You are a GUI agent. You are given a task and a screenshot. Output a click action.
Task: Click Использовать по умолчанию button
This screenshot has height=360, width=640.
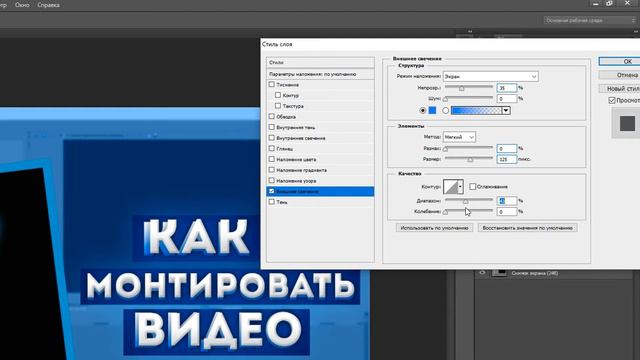434,228
